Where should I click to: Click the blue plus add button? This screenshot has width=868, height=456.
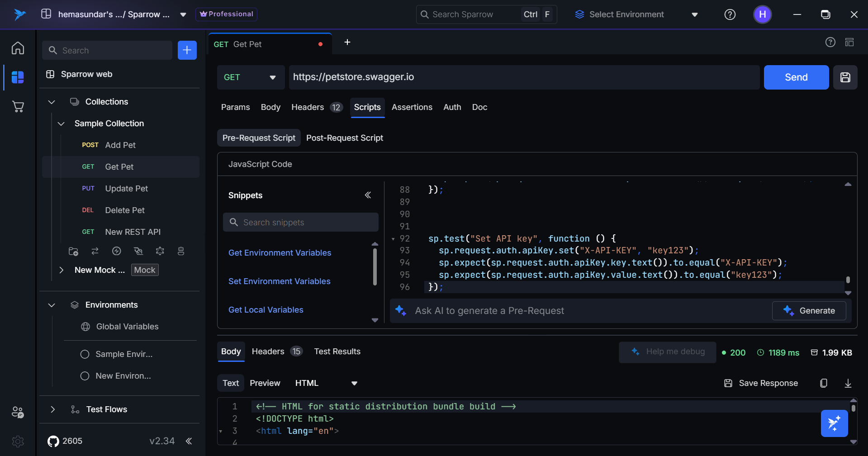187,50
